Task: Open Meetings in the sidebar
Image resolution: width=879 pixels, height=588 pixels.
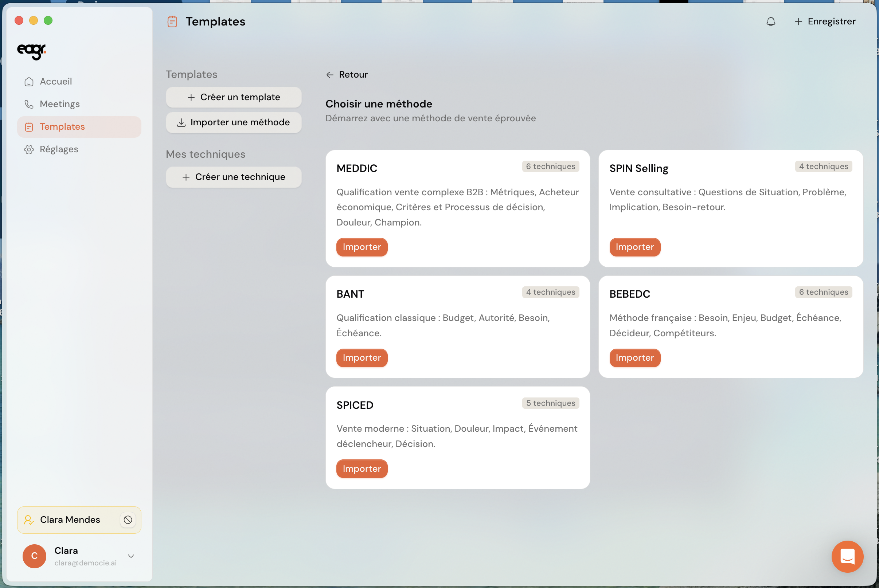Action: click(79, 104)
